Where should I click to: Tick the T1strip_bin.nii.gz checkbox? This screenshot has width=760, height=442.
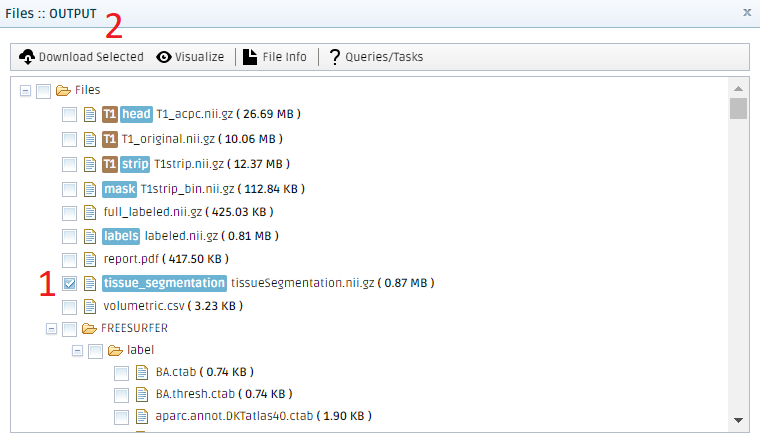click(69, 189)
